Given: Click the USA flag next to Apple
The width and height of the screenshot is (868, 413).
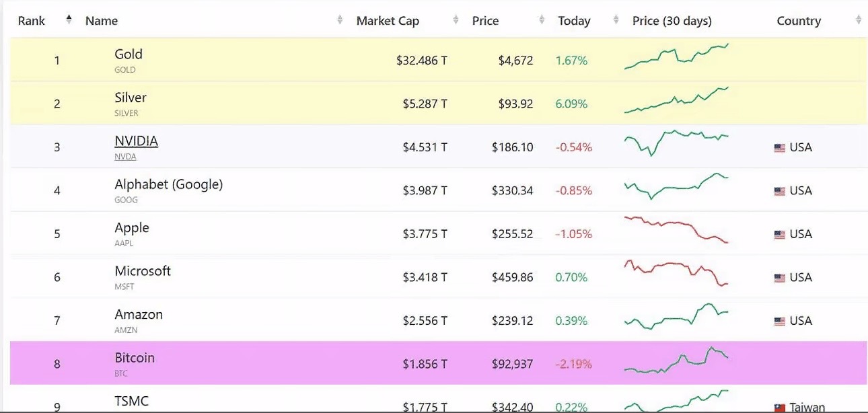Looking at the screenshot, I should [779, 235].
